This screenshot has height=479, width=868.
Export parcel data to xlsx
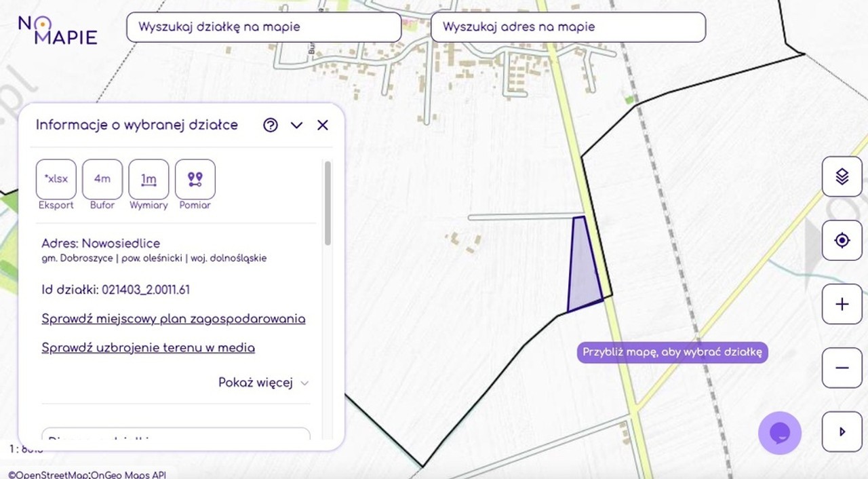click(x=56, y=179)
